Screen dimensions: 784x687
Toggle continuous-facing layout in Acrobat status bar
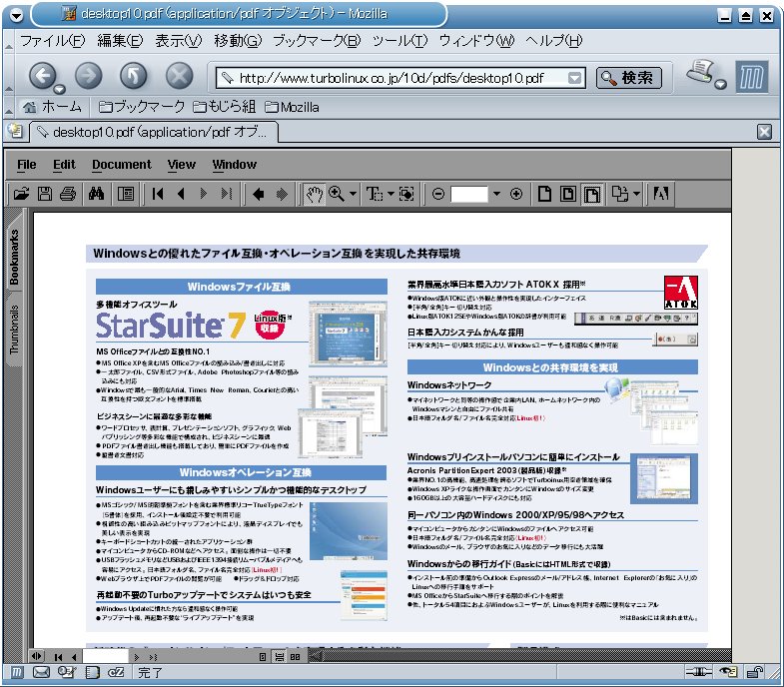click(x=296, y=657)
